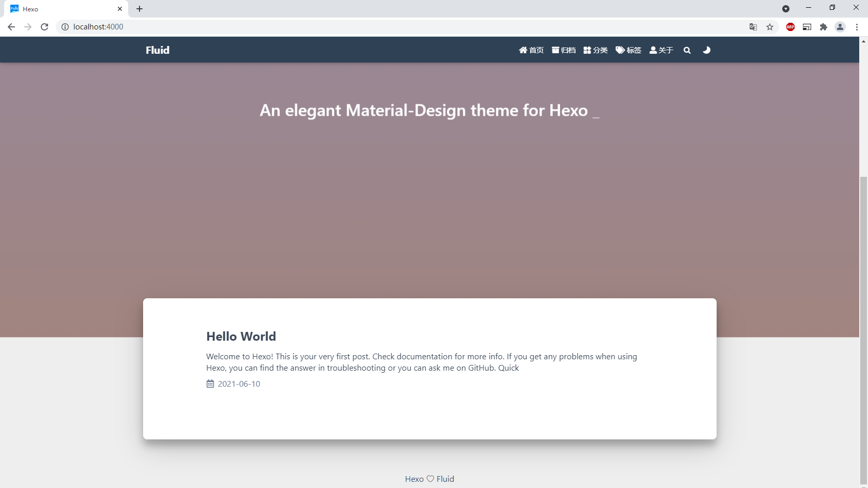Click the search magnifier icon in navbar

687,50
